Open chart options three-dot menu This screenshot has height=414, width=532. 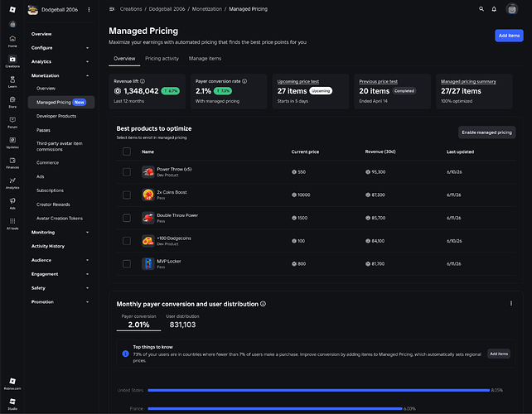pyautogui.click(x=511, y=304)
